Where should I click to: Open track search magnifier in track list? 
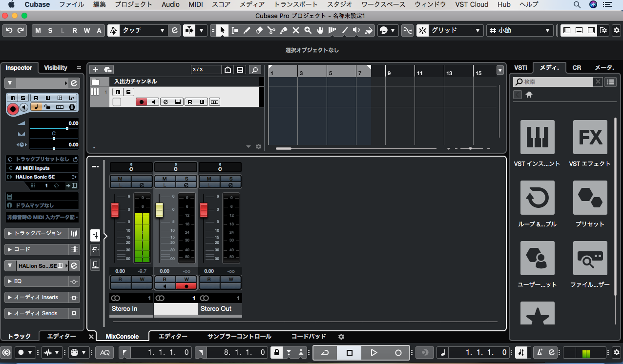click(x=255, y=70)
